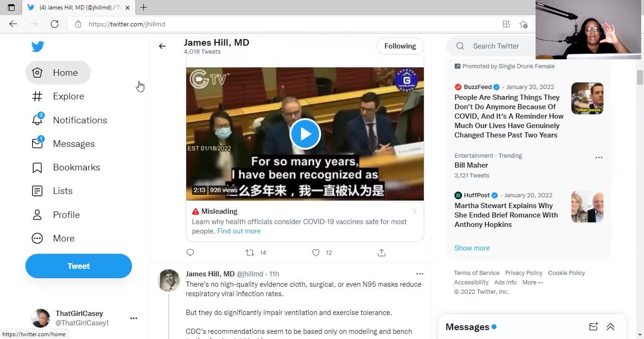Add page to favorites star icon
The width and height of the screenshot is (644, 339).
coord(523,24)
